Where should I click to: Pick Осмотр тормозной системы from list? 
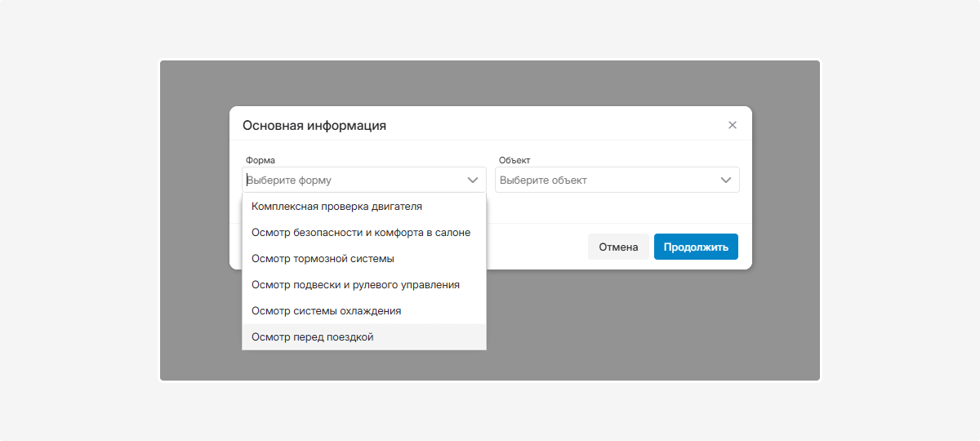(323, 259)
